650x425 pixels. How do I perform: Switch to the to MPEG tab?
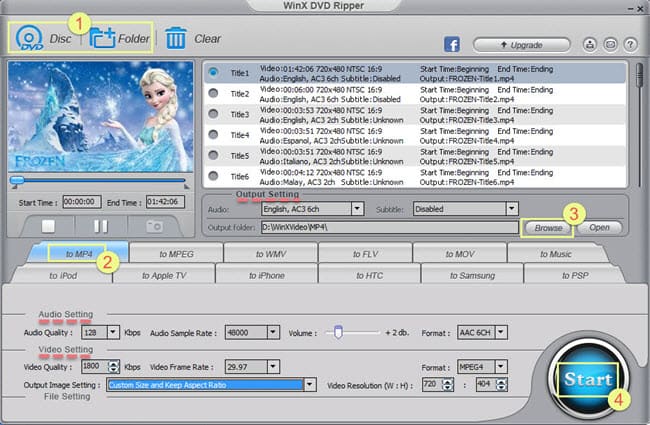tap(176, 254)
